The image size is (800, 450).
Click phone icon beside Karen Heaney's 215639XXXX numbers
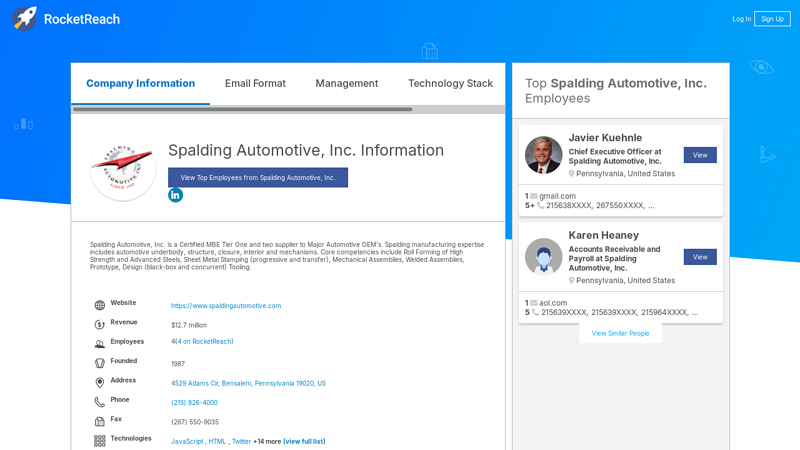(535, 312)
